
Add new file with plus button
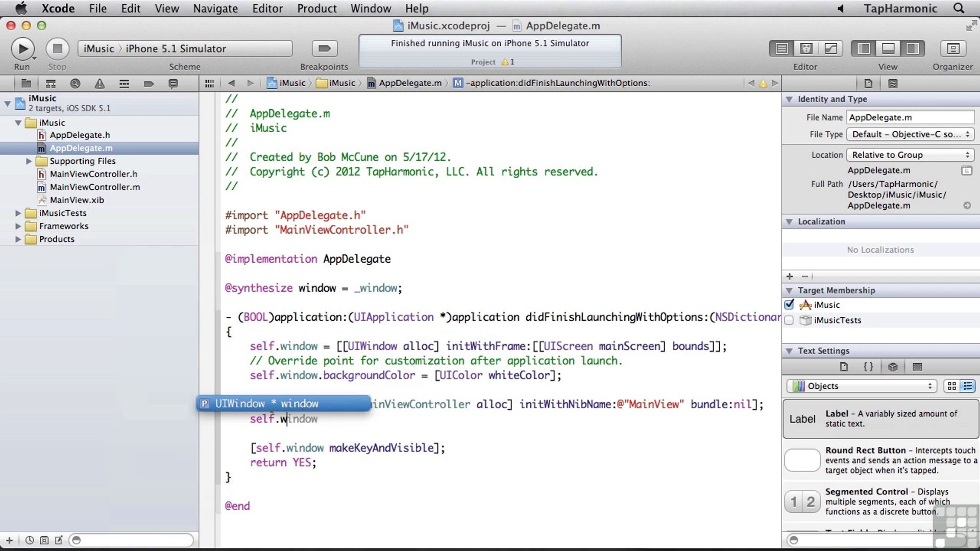9,540
